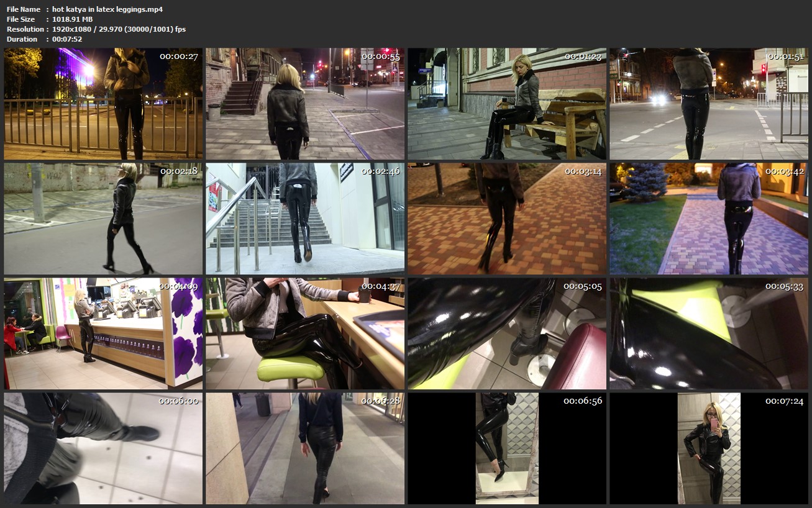Open the thumbnail timestamped 00:01:51

coord(709,104)
